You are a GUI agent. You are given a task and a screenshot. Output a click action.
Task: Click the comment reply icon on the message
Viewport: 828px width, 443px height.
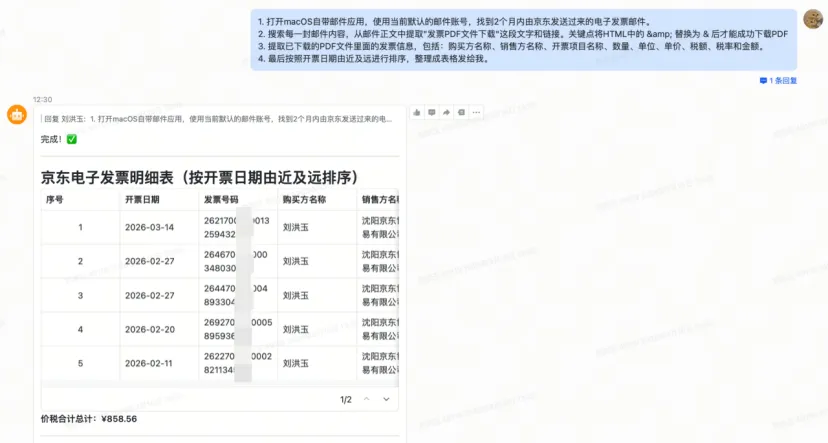click(431, 112)
